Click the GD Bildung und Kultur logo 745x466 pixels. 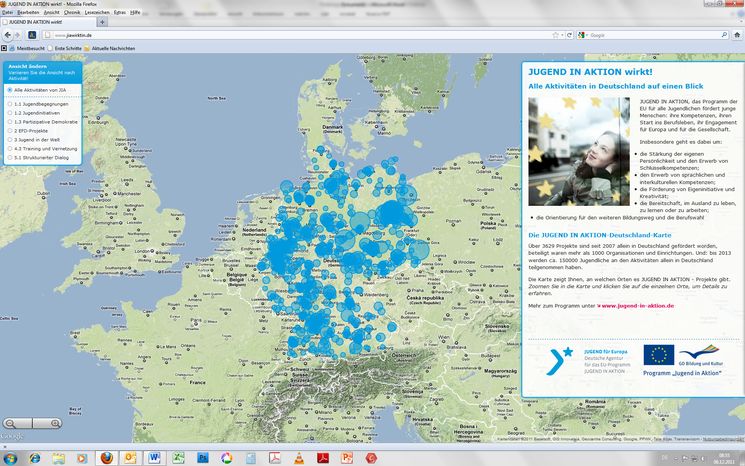coord(700,356)
